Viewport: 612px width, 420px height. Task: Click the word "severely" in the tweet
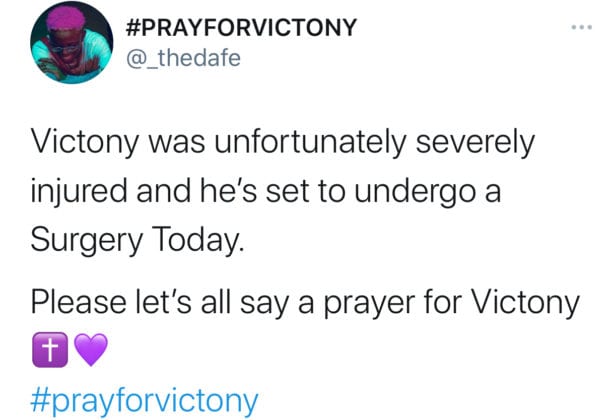pyautogui.click(x=475, y=142)
